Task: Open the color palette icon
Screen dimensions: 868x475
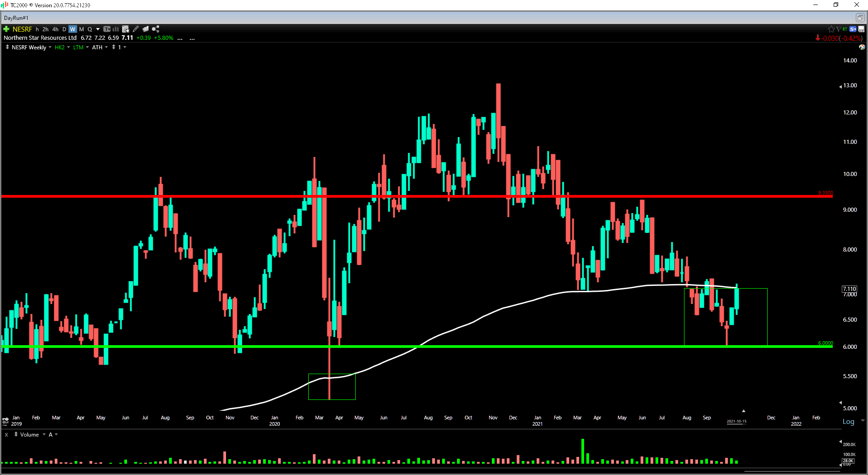Action: tap(862, 47)
